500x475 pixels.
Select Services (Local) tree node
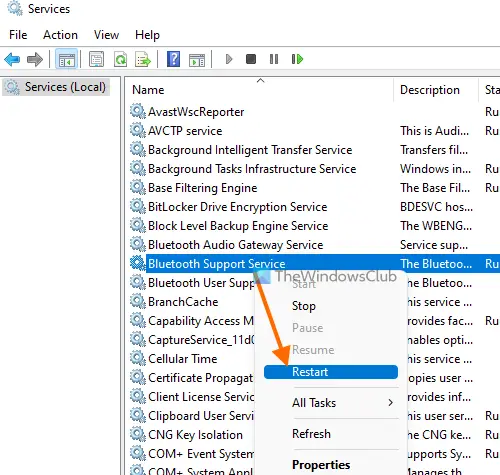pos(56,87)
